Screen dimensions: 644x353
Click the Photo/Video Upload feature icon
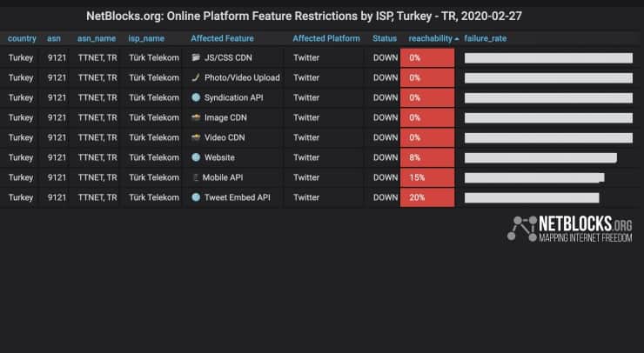point(196,77)
